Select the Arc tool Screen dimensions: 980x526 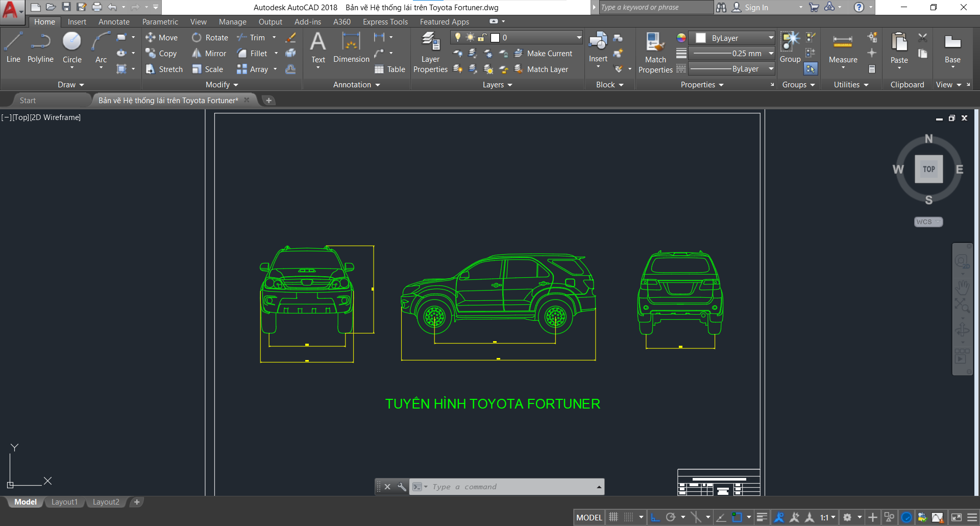click(101, 47)
